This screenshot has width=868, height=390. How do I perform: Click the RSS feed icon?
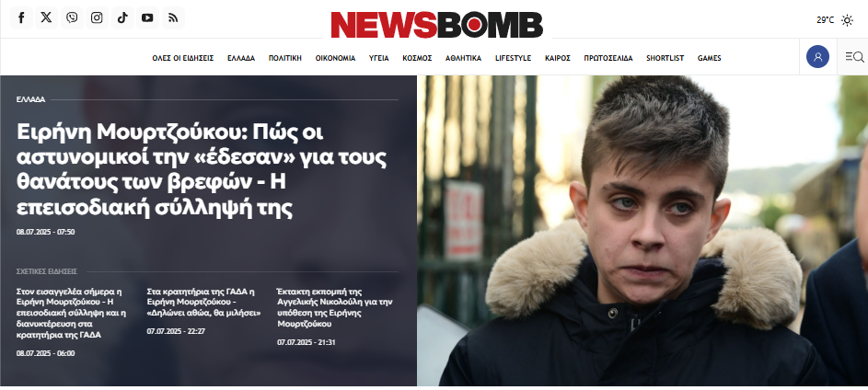click(x=173, y=17)
